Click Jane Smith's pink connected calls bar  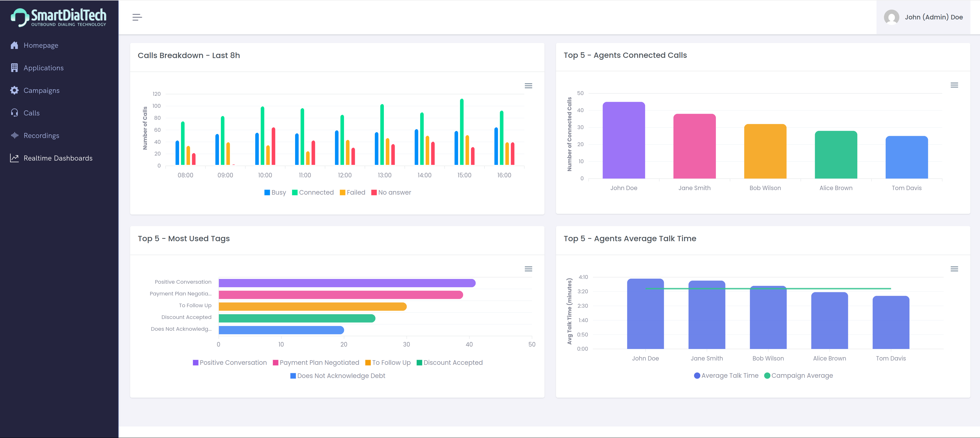tap(694, 146)
